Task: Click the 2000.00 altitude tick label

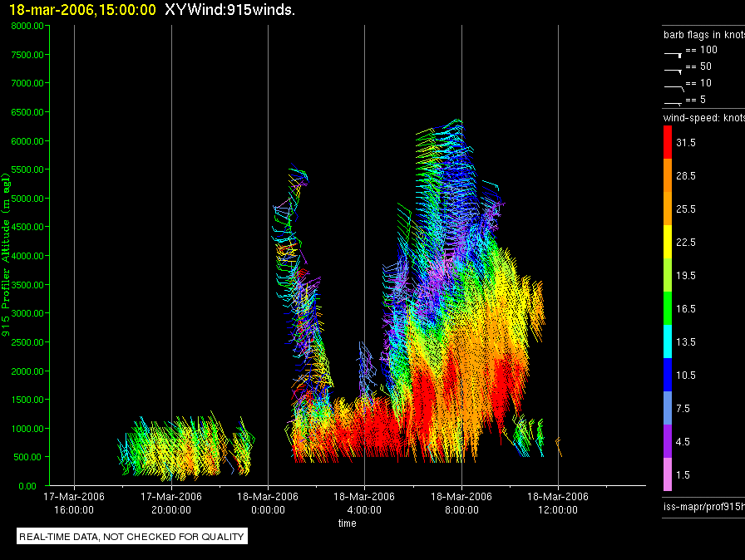Action: pos(27,371)
